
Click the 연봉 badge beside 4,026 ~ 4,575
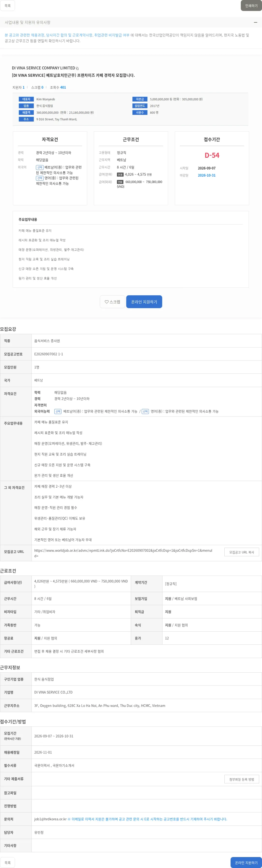coord(120,175)
